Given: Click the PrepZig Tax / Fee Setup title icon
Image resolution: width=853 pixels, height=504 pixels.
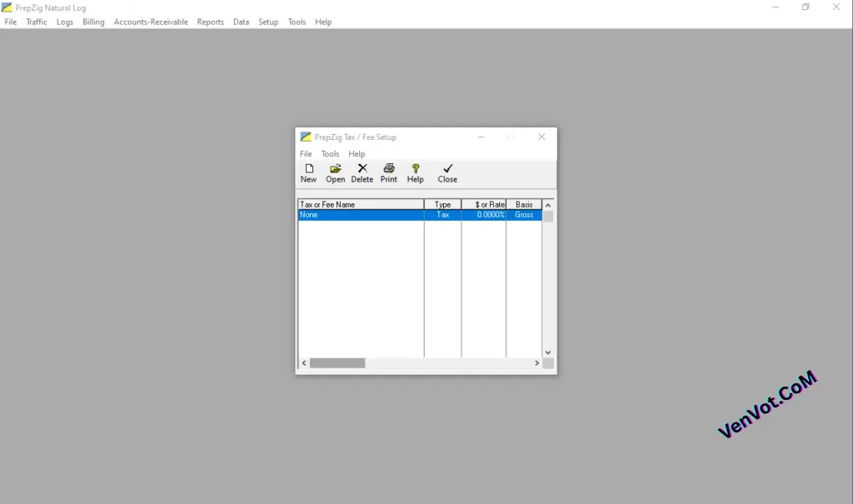Looking at the screenshot, I should click(306, 137).
